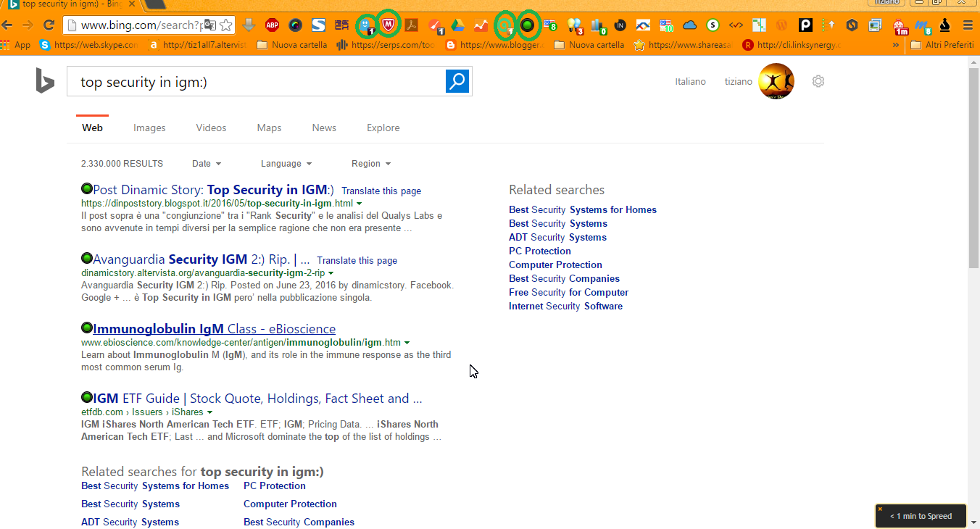980x529 pixels.
Task: Switch to the Explore tab
Action: click(383, 128)
